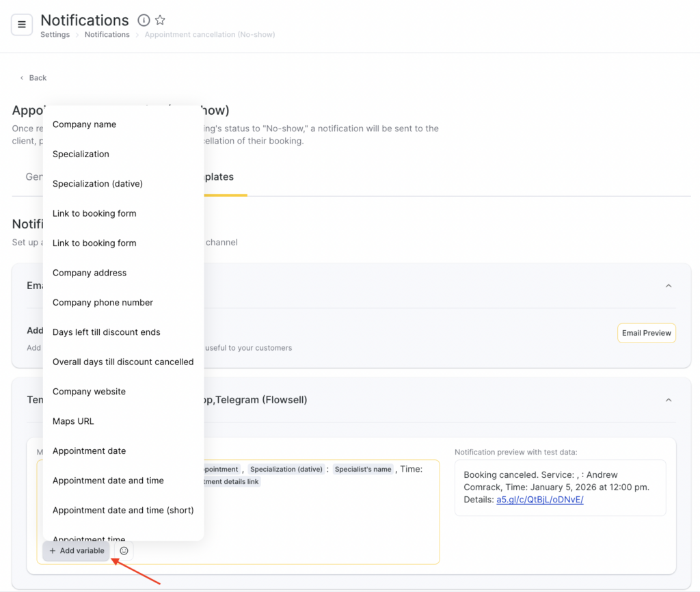This screenshot has height=592, width=700.
Task: Navigate to Settings in the breadcrumb
Action: 55,35
